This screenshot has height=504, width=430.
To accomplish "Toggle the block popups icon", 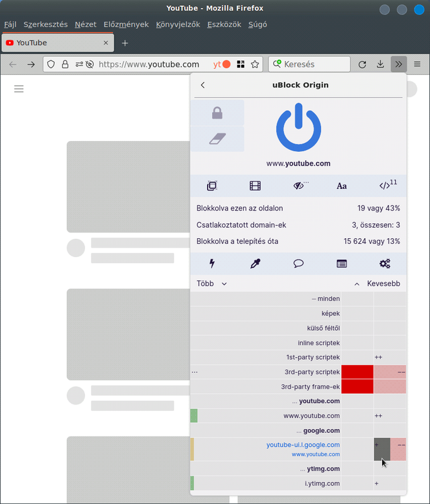I will [212, 186].
